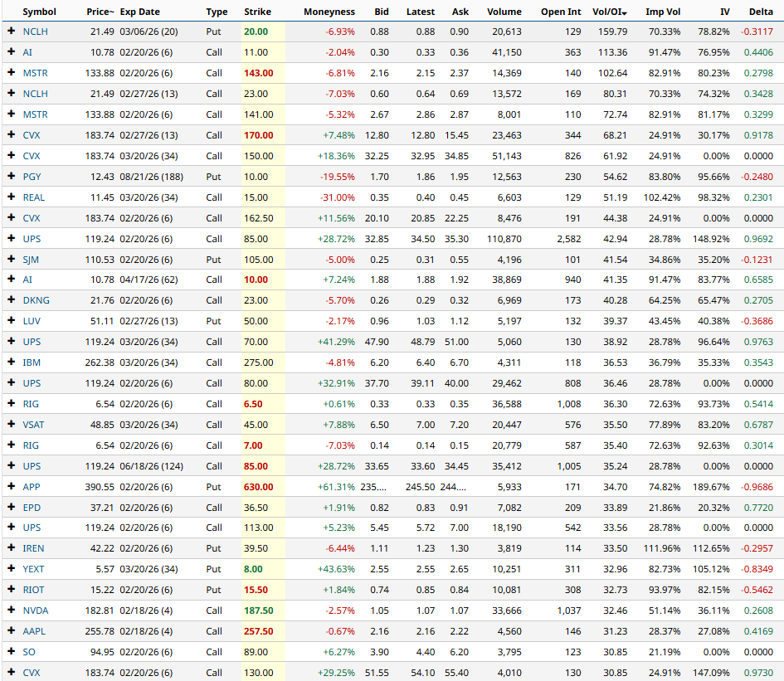Open YEXT symbol link
784x681 pixels.
coord(33,569)
